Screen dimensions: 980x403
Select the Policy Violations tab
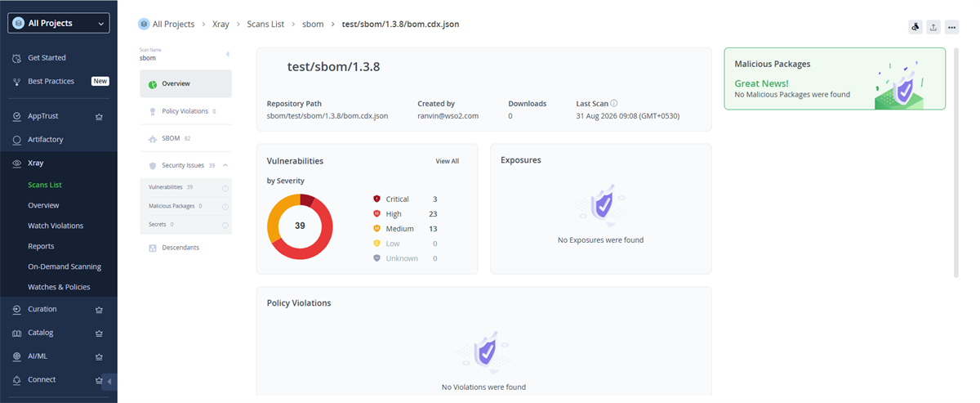[x=186, y=111]
